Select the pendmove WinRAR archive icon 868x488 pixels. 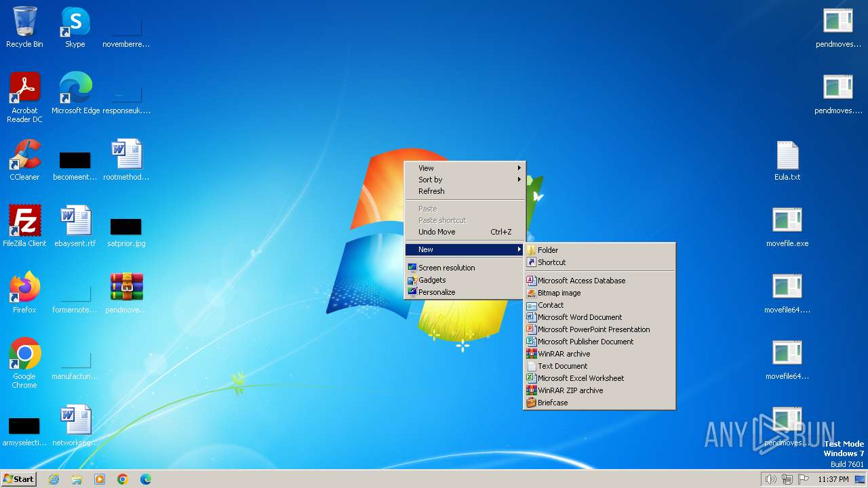click(x=126, y=293)
